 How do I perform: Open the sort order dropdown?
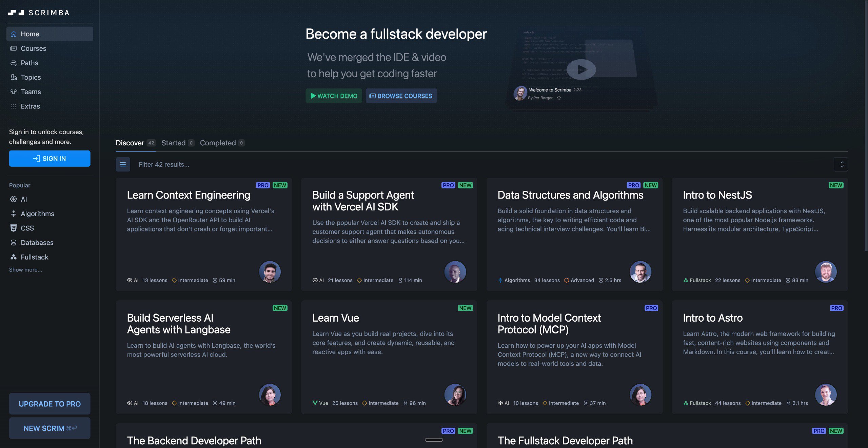pos(842,164)
